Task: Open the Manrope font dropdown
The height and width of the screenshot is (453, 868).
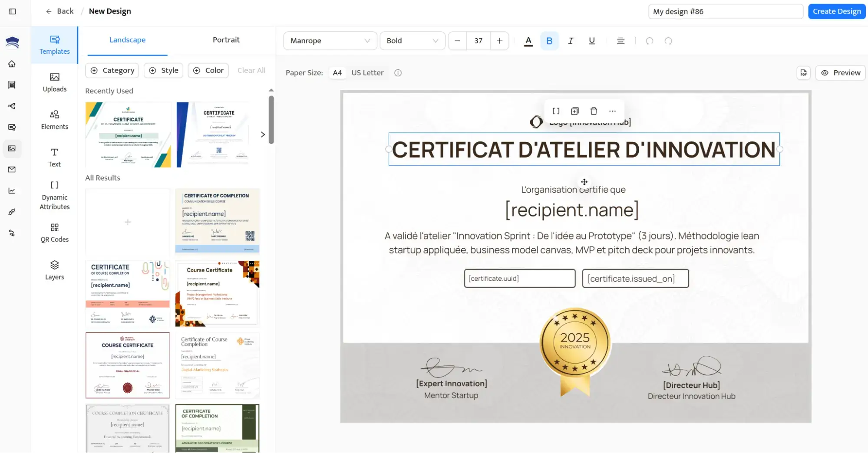Action: pyautogui.click(x=330, y=41)
